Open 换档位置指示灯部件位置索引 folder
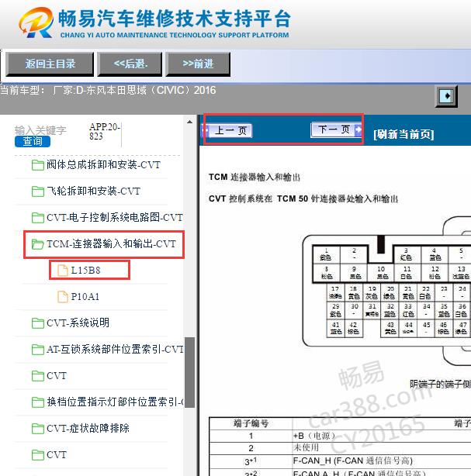 click(115, 402)
